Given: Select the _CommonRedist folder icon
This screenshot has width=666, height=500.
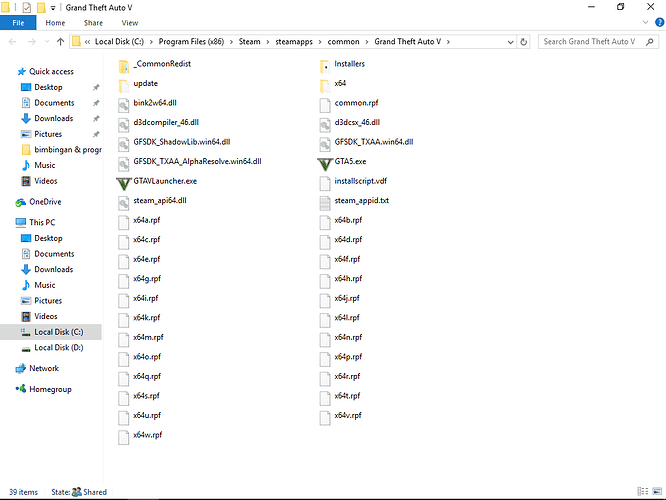Looking at the screenshot, I should click(124, 66).
